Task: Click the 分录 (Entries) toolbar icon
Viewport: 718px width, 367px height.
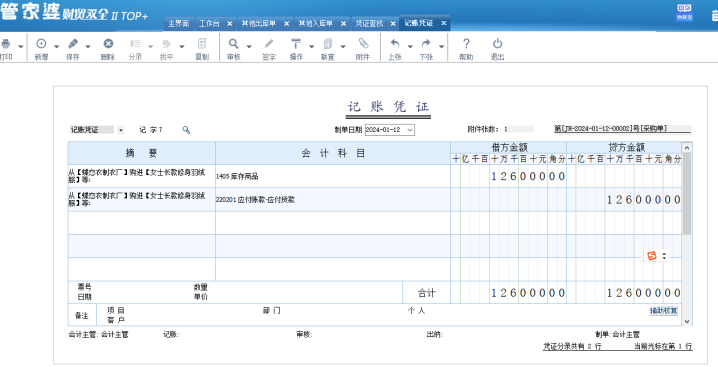Action: point(135,44)
